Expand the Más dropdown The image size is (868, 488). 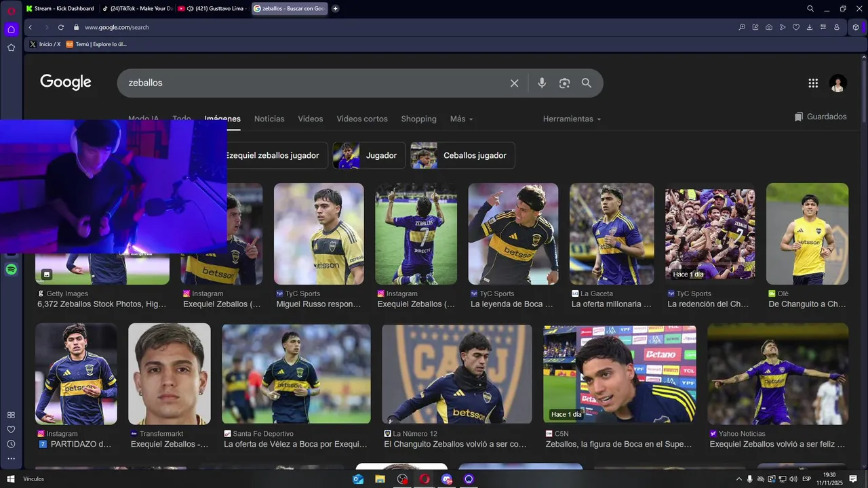[x=462, y=119]
